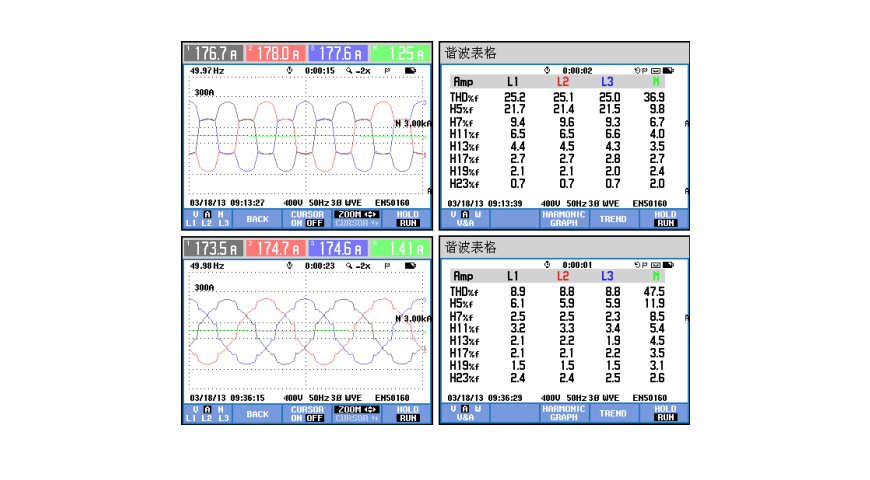870x480 pixels.
Task: Click the magnifier icon in the 49.97 Hz status bar
Action: click(x=349, y=72)
